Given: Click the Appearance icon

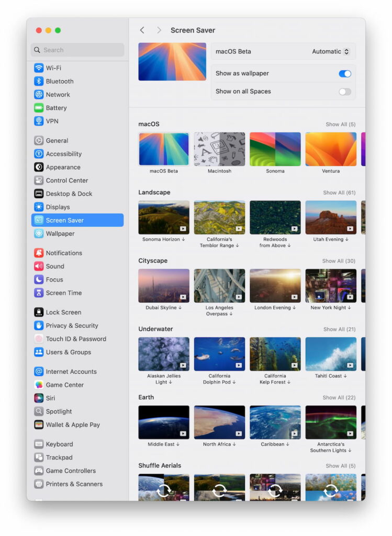Looking at the screenshot, I should click(39, 167).
